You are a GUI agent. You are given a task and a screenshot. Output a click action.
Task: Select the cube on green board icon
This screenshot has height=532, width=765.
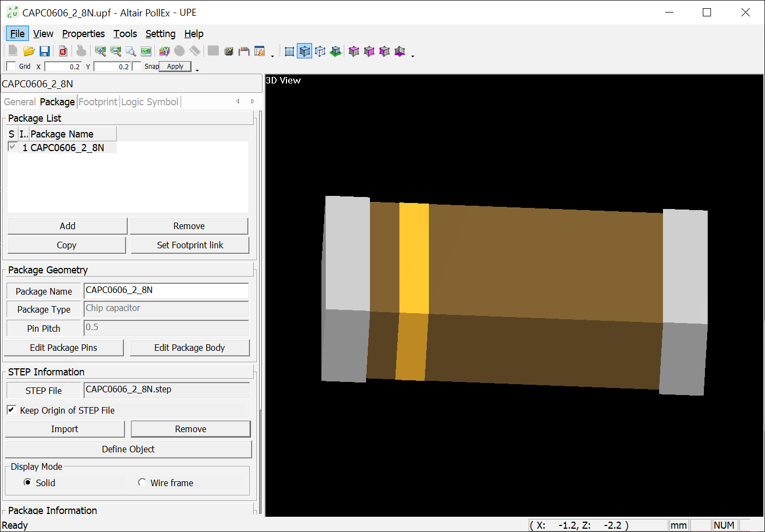tap(336, 51)
